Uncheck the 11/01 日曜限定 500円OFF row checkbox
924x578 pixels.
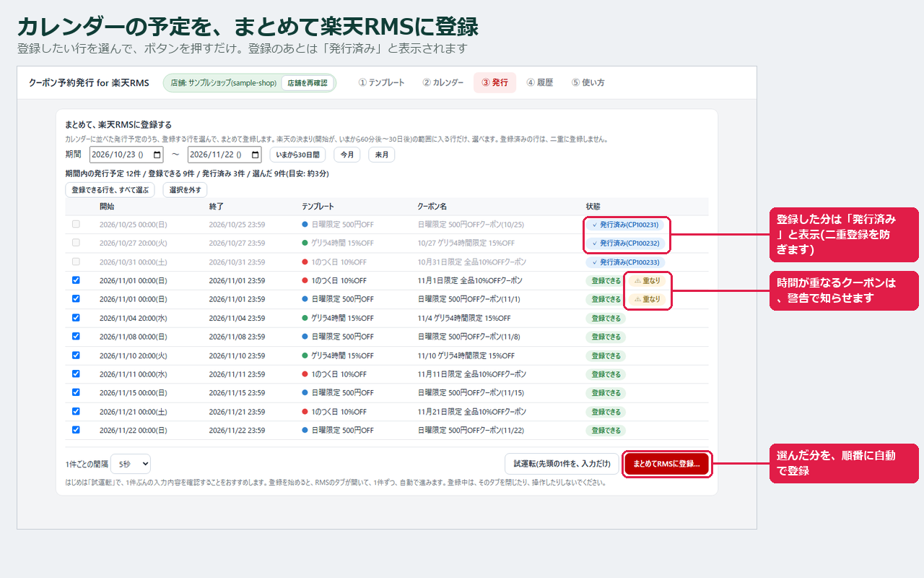tap(76, 299)
